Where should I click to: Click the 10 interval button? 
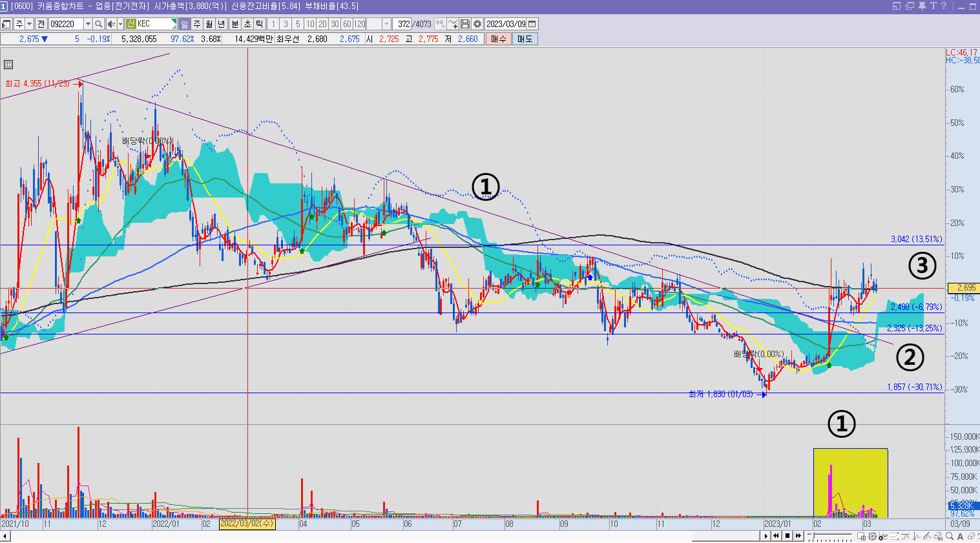310,24
